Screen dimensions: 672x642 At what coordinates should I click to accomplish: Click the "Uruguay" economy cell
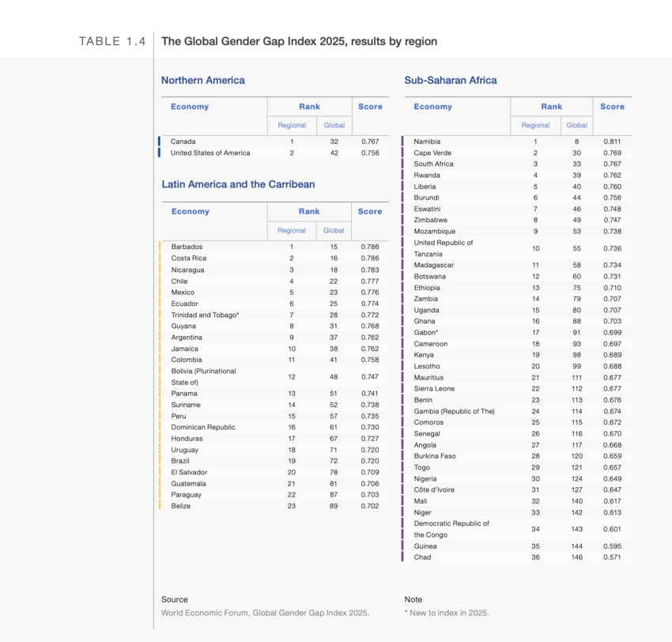[x=185, y=450]
